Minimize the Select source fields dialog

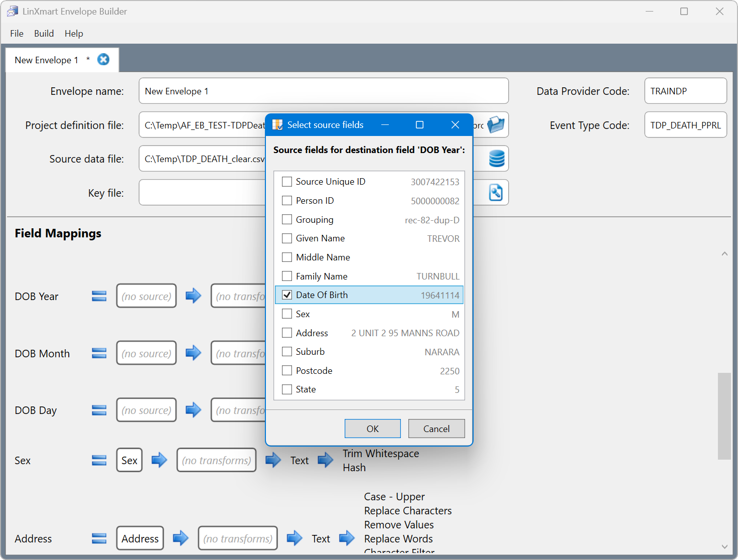click(385, 125)
